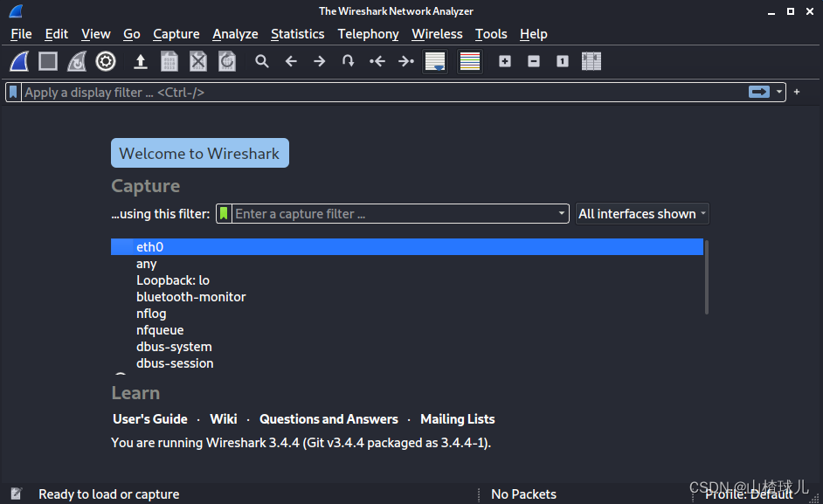Image resolution: width=823 pixels, height=504 pixels.
Task: Open display filter bookmark icon
Action: [13, 93]
